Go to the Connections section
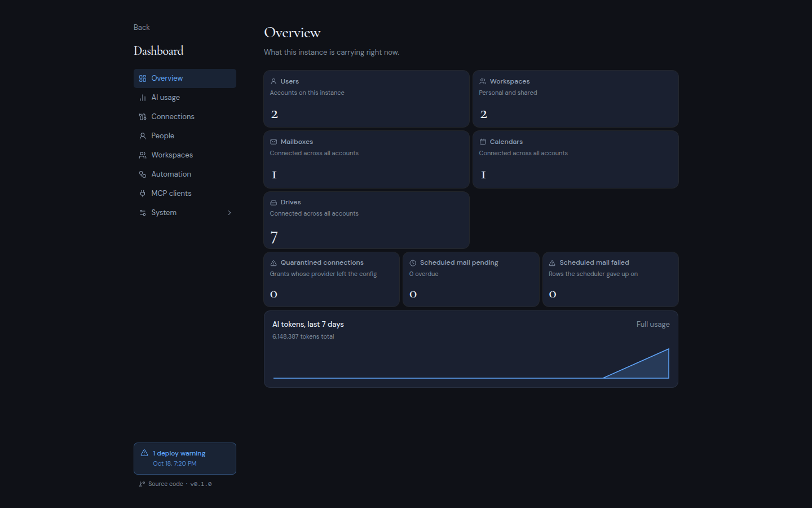 coord(185,117)
